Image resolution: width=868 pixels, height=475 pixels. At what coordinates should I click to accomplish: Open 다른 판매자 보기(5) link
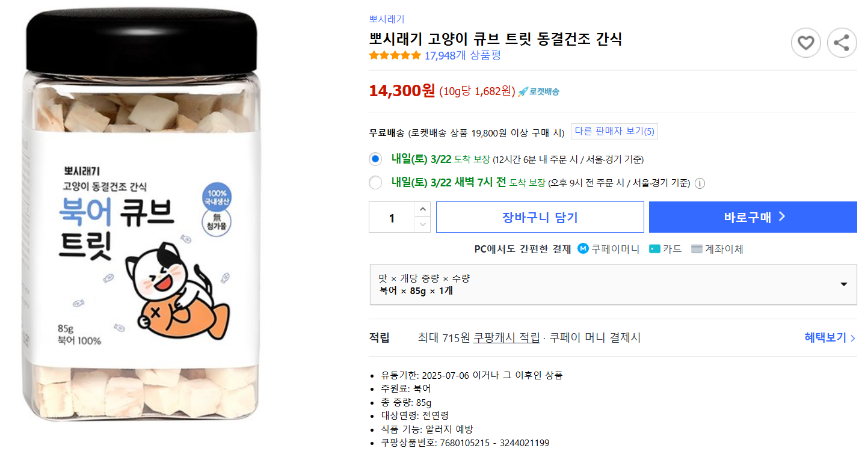[614, 131]
